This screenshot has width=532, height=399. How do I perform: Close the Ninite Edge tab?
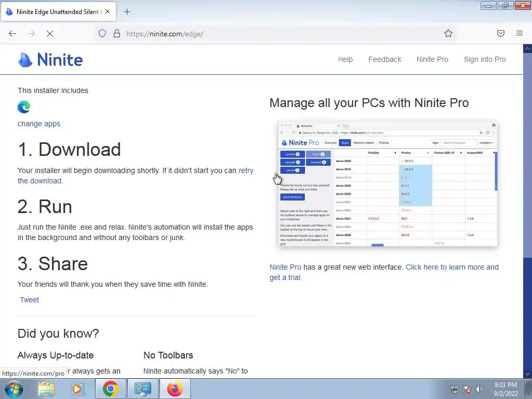108,11
